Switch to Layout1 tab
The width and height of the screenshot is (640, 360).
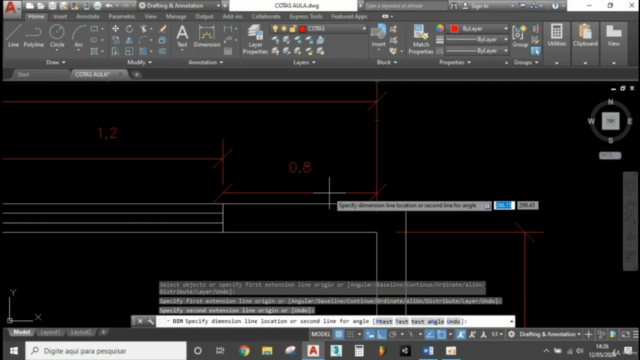tap(50, 332)
